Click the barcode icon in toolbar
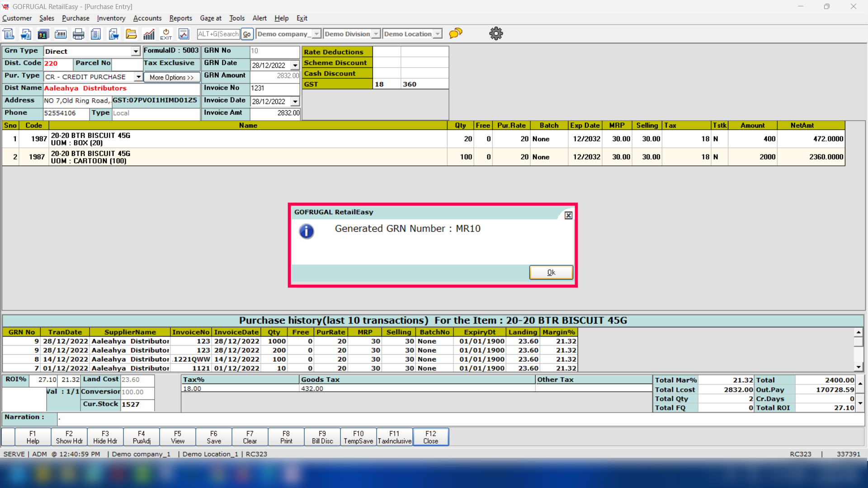Viewport: 868px width, 488px height. click(61, 34)
